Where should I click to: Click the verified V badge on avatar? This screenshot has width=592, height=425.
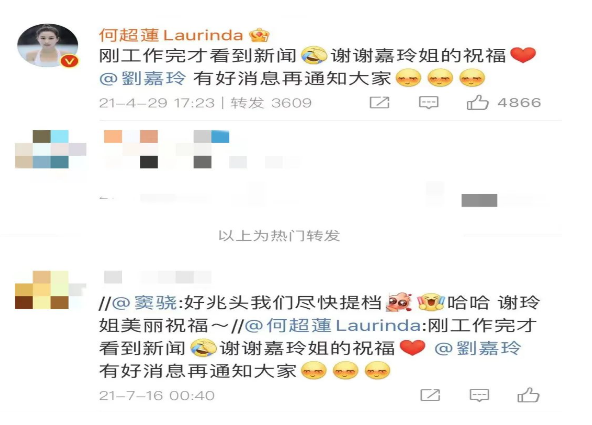pos(70,60)
